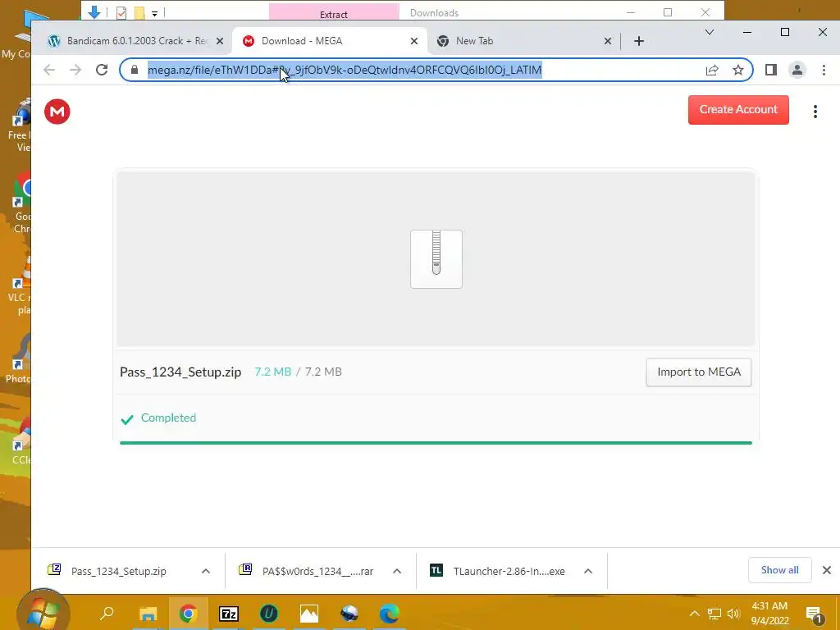Expand options for TLauncher exe download

[587, 571]
